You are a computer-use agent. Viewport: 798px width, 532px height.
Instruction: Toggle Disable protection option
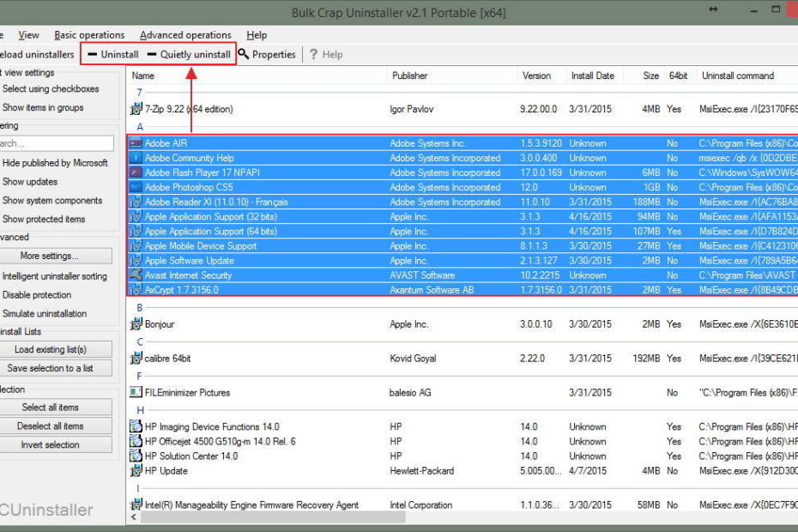pos(37,295)
